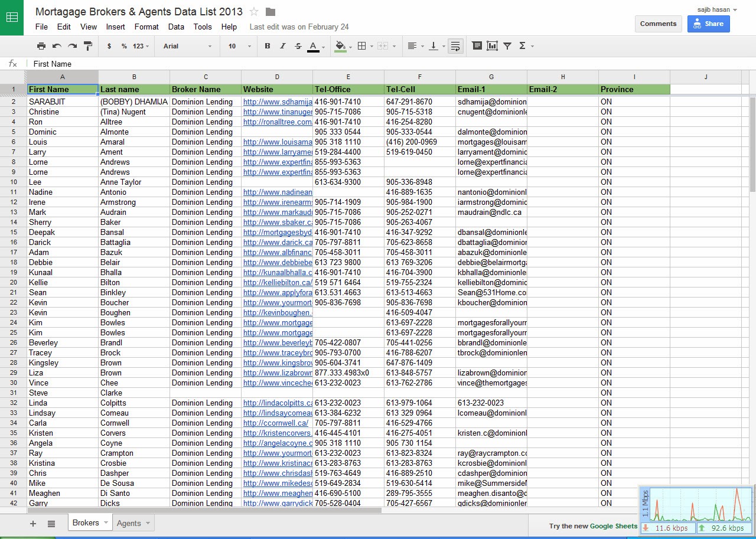The image size is (756, 539).
Task: Click the Print icon
Action: coord(41,46)
